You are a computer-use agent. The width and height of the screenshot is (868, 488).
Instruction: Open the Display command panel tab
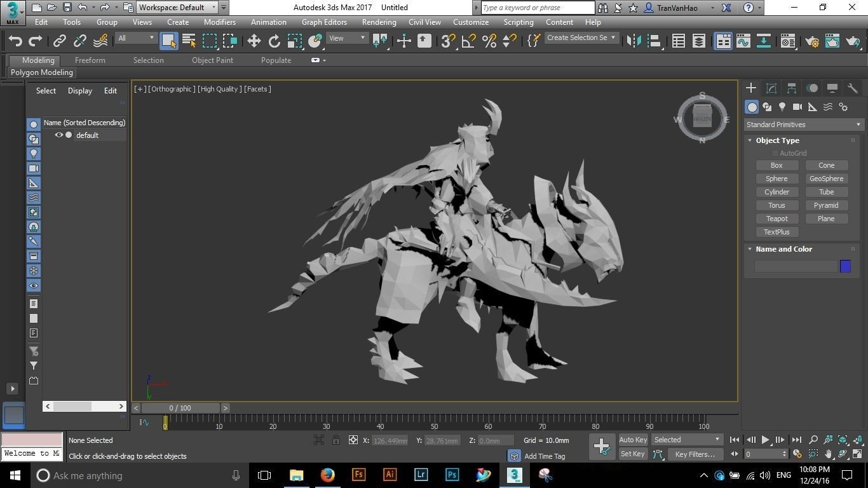[x=832, y=88]
